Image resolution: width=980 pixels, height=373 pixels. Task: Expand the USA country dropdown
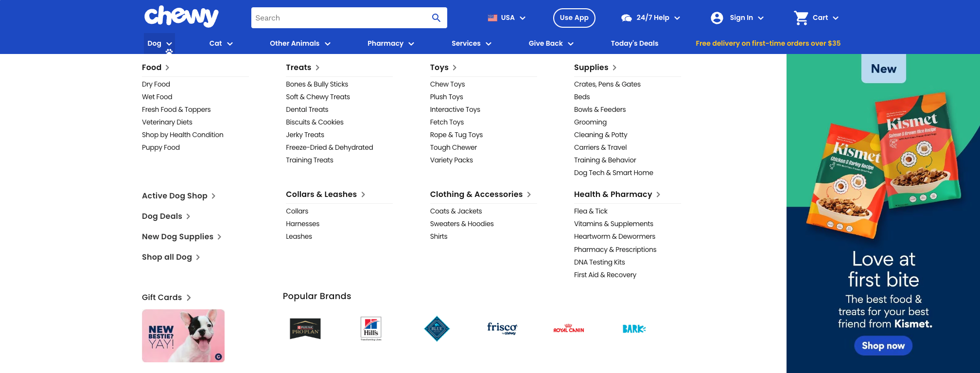pos(507,18)
